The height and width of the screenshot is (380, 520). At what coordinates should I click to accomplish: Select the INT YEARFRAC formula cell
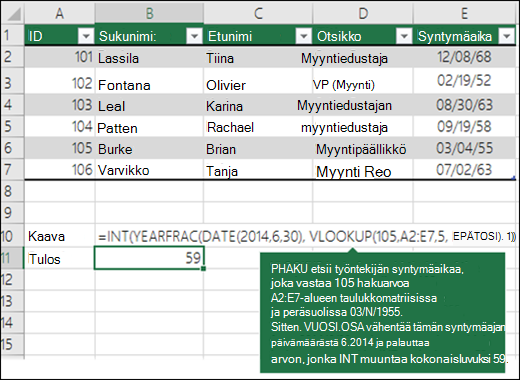coord(307,236)
